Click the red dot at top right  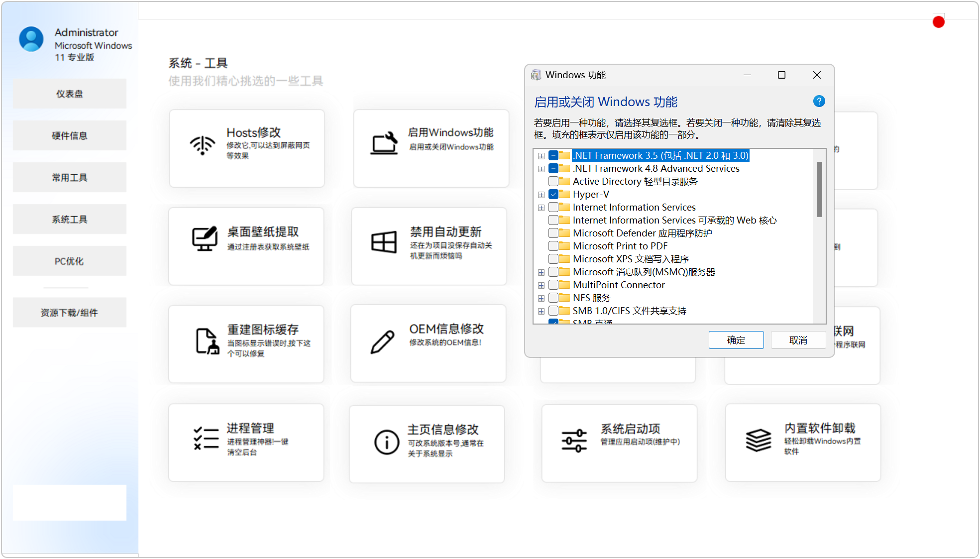tap(939, 22)
